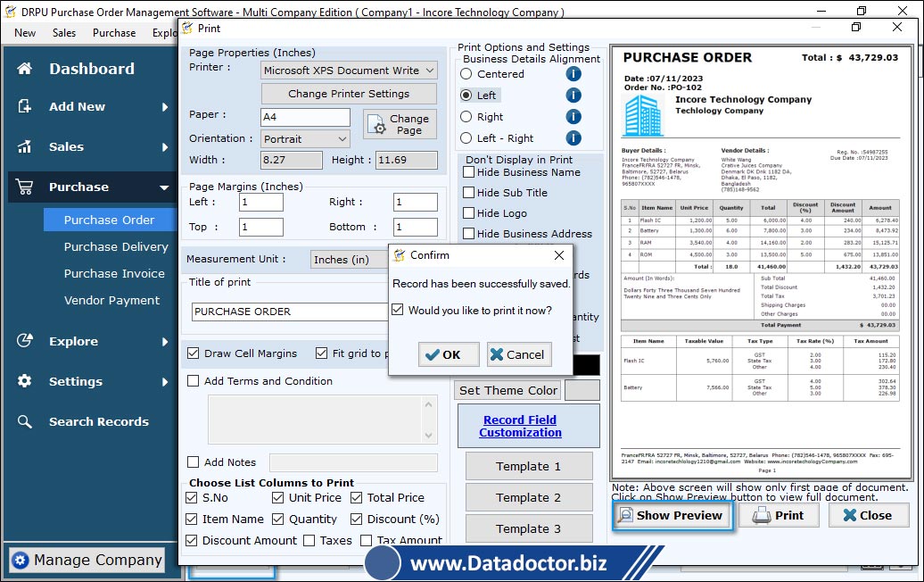The height and width of the screenshot is (582, 924).
Task: Select Purchase Invoice in sidebar
Action: pyautogui.click(x=114, y=274)
